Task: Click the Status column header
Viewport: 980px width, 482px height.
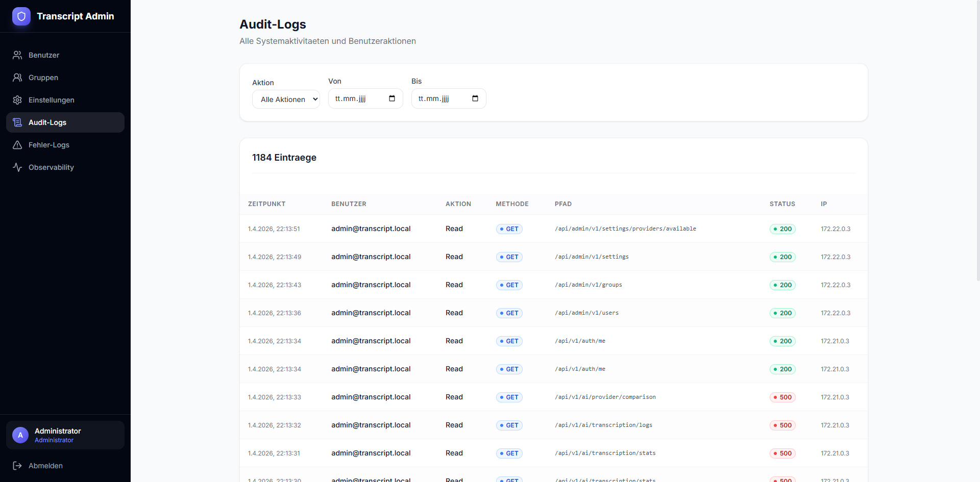Action: coord(782,204)
